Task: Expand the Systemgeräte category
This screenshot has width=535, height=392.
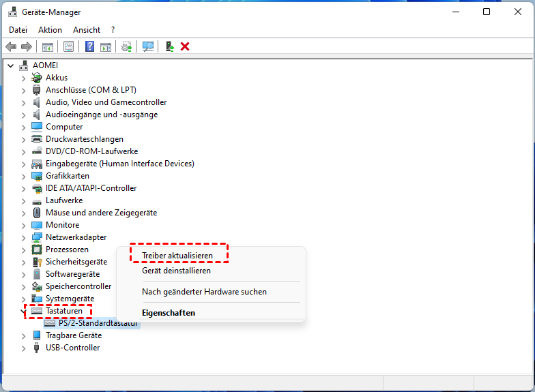Action: 23,299
